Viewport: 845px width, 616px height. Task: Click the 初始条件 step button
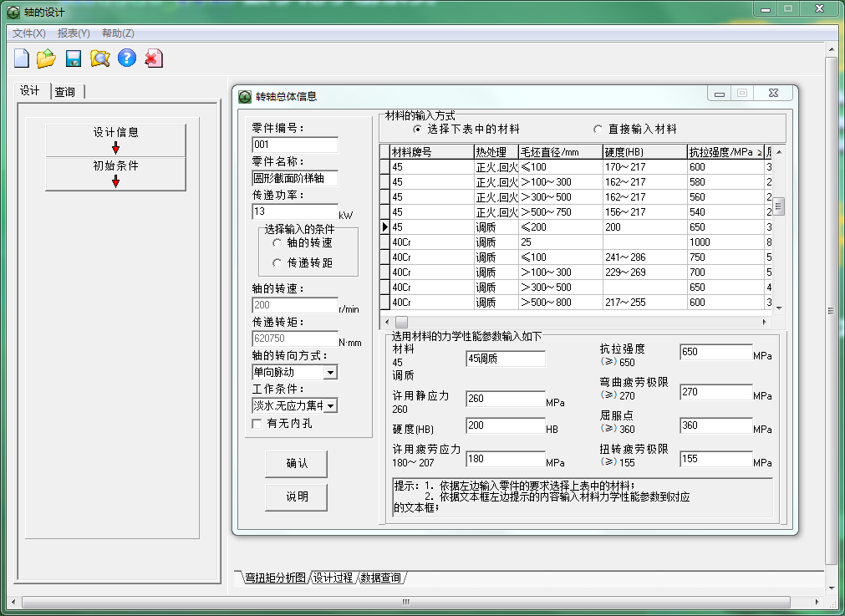[x=116, y=174]
